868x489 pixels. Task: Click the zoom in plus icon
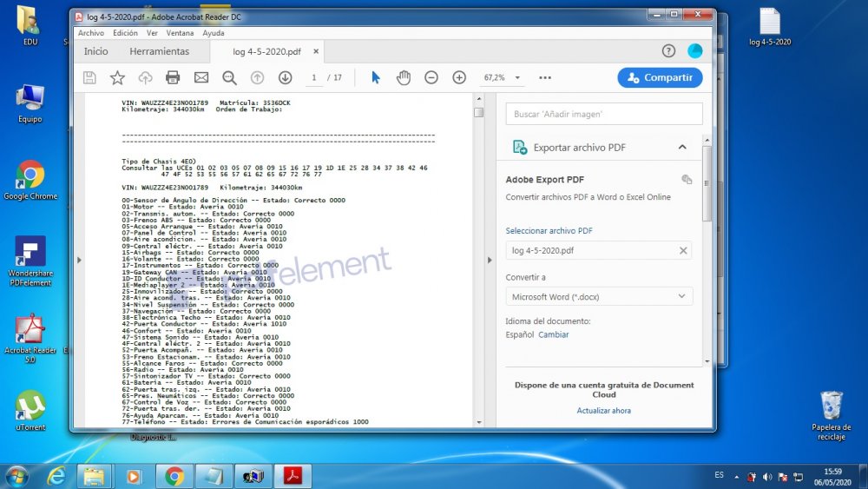(459, 78)
